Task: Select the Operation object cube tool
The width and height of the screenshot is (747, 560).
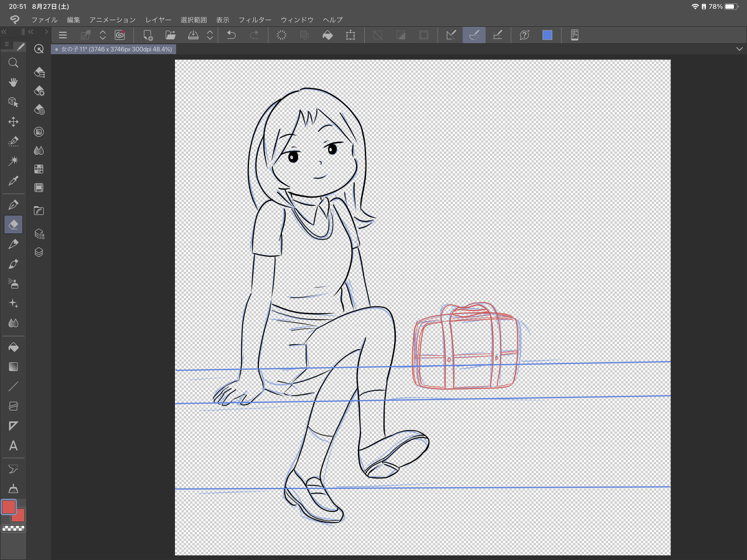Action: coord(13,102)
